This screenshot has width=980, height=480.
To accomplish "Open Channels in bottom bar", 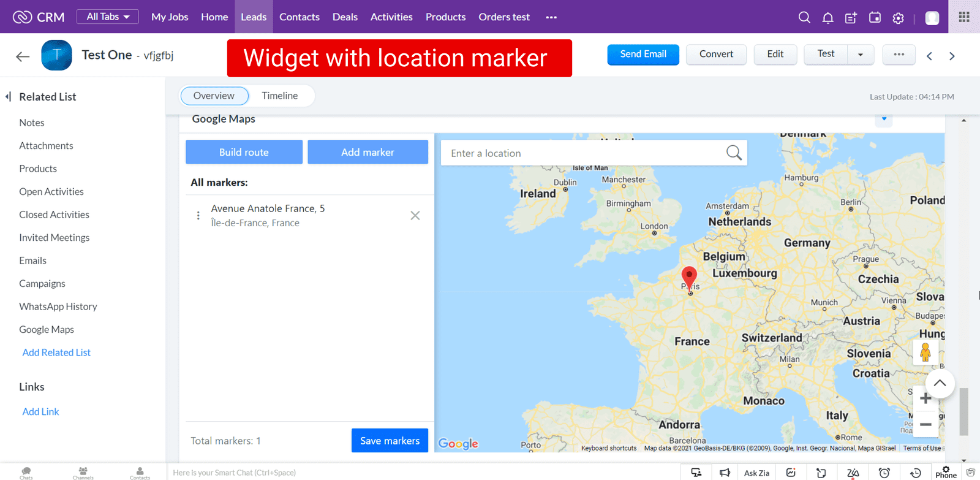I will tap(83, 473).
